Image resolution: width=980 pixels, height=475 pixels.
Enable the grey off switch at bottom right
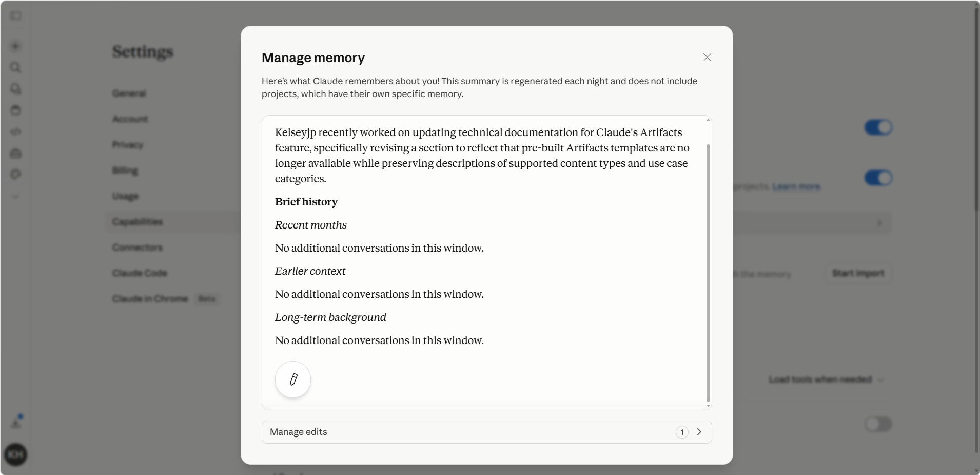(878, 424)
